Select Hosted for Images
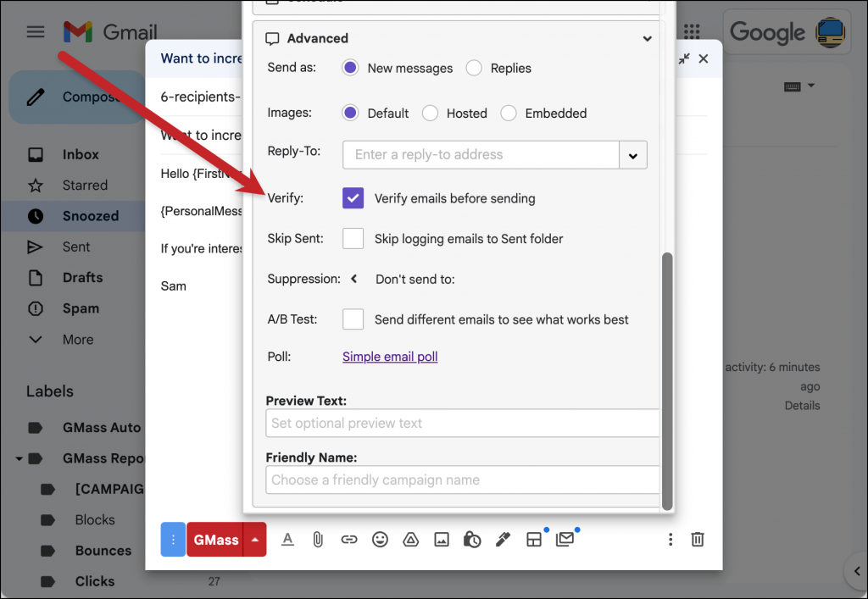 430,113
